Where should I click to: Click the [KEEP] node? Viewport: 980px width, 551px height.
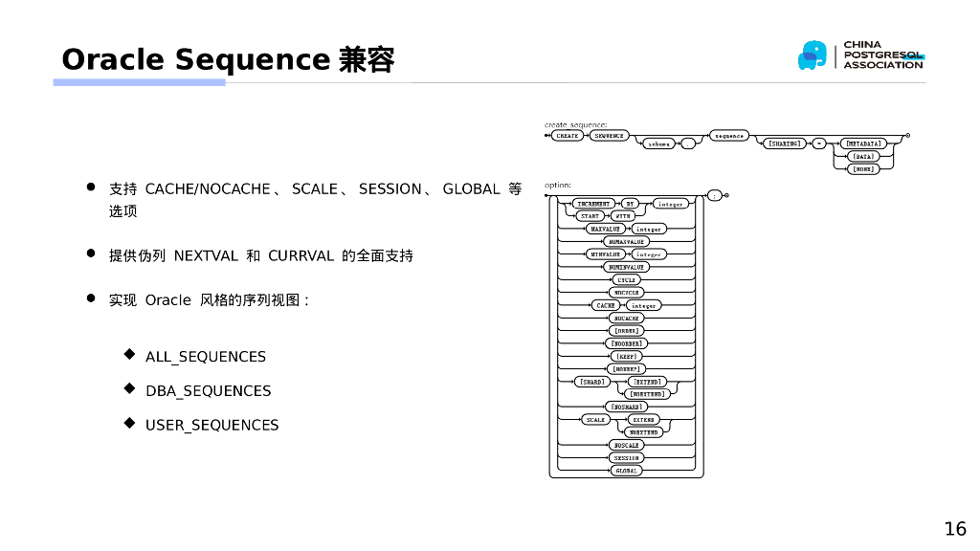(626, 356)
